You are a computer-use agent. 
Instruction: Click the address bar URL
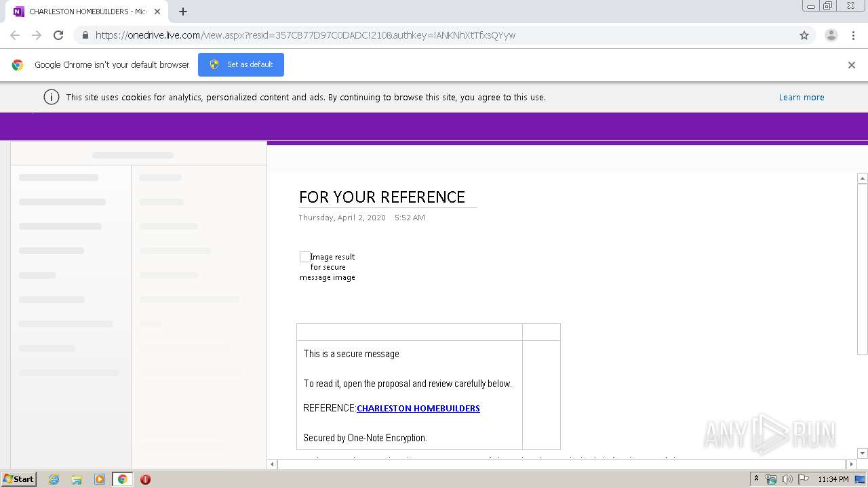click(x=305, y=35)
